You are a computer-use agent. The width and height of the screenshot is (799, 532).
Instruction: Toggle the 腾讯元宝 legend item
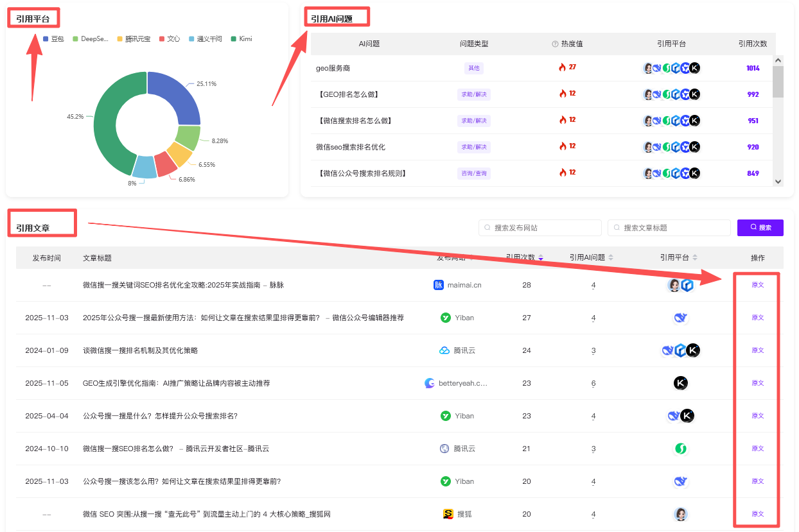coord(134,39)
